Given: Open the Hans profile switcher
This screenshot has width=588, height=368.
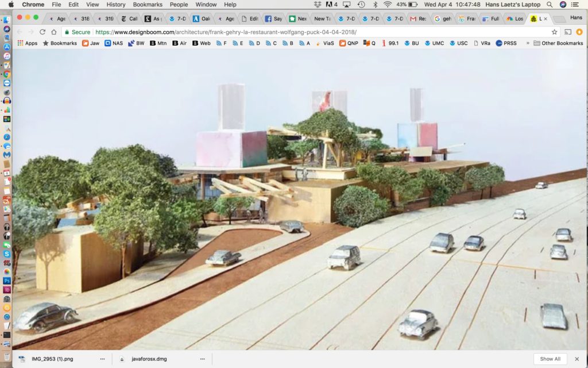Looking at the screenshot, I should [x=576, y=18].
